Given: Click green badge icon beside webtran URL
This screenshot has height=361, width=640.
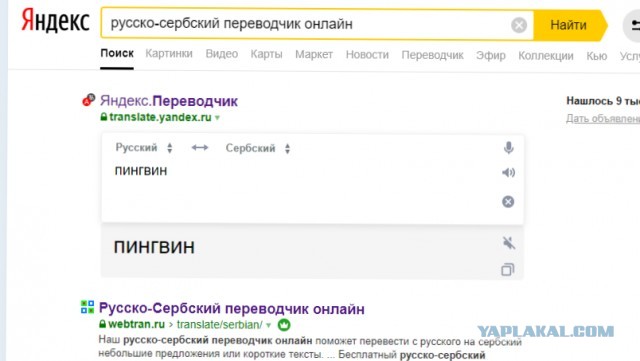Looking at the screenshot, I should [284, 325].
